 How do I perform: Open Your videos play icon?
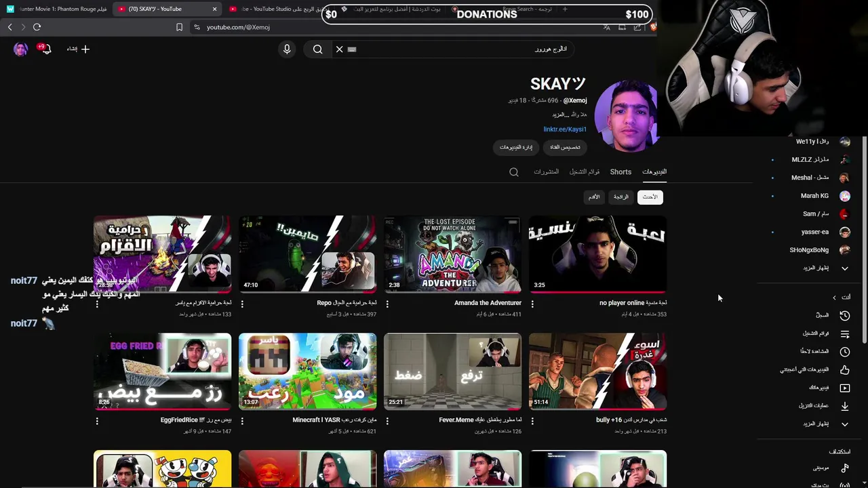(844, 388)
